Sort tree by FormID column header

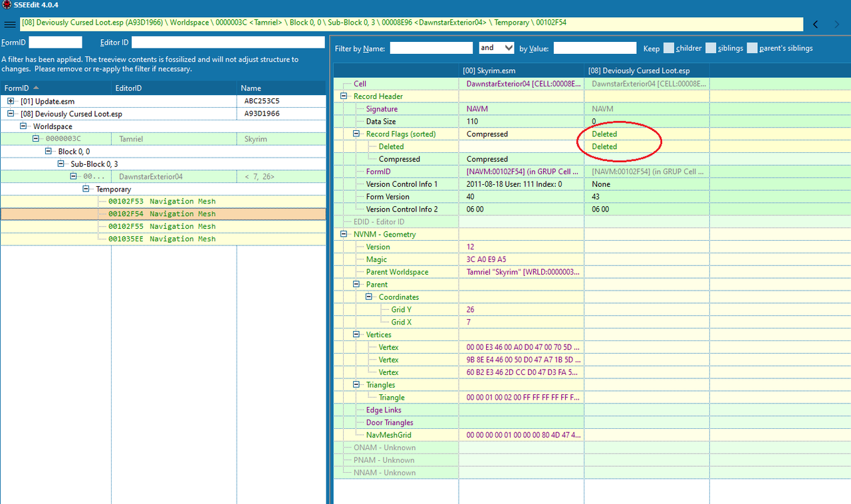56,88
